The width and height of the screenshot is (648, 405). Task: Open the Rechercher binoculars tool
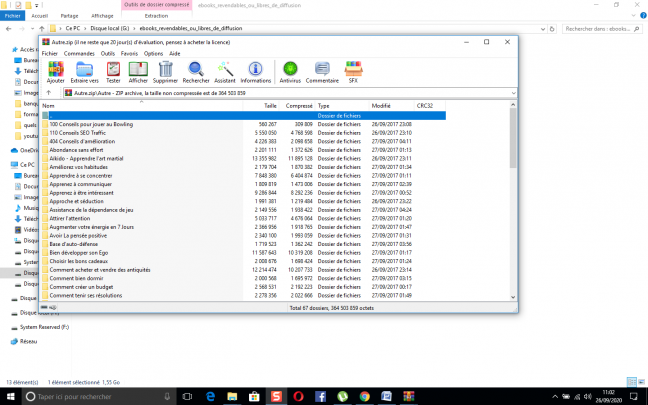[x=196, y=72]
